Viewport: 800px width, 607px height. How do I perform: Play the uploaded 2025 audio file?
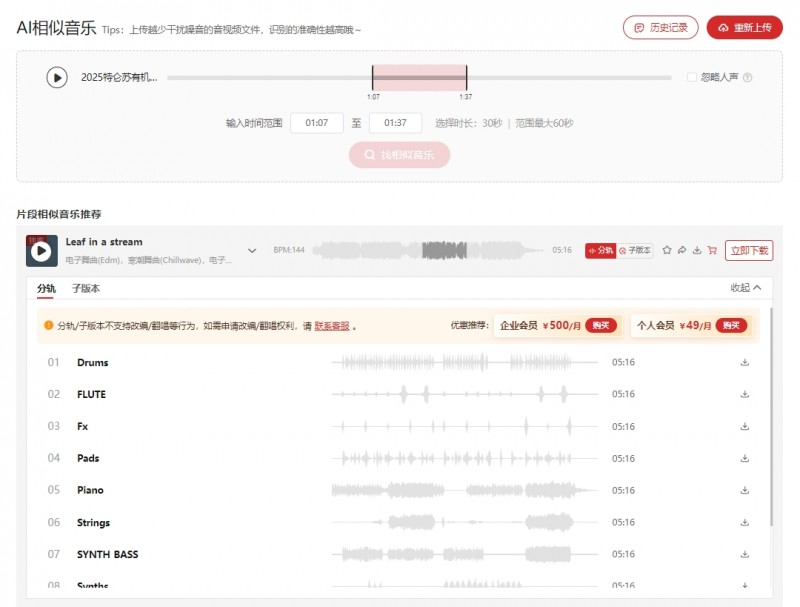(x=57, y=78)
